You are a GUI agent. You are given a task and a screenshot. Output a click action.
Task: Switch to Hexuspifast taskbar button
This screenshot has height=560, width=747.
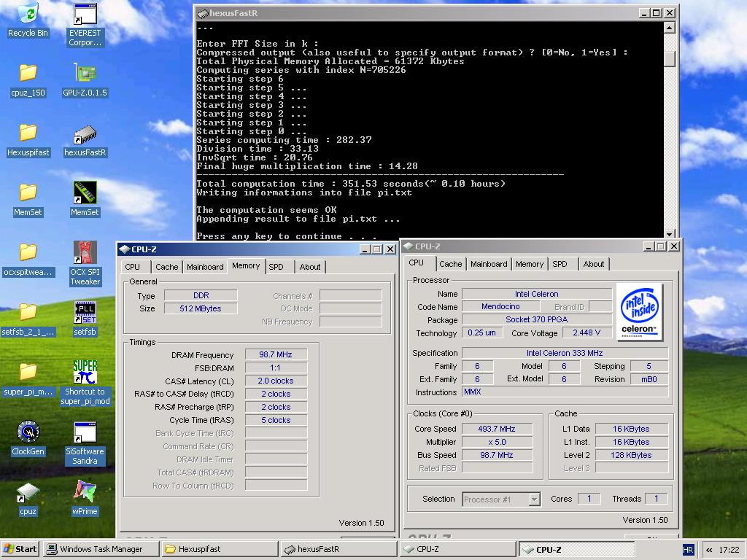coord(220,550)
